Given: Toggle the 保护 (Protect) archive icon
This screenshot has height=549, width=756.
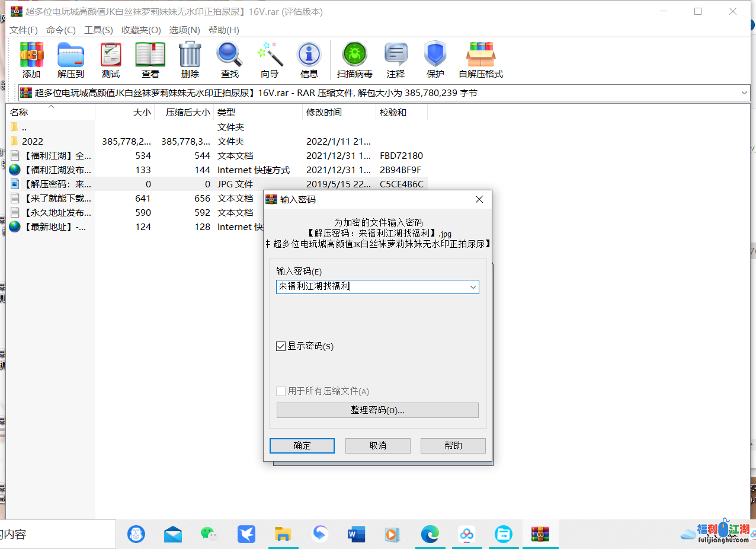Looking at the screenshot, I should pos(435,59).
